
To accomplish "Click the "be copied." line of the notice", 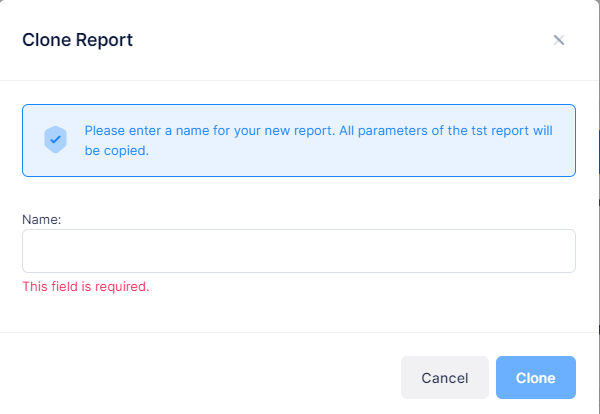I will [117, 150].
